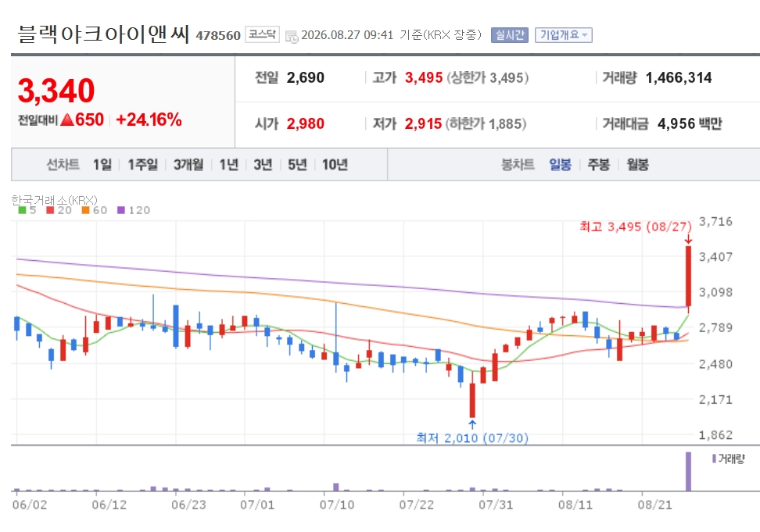Switch to 주봉 weekly candle chart
This screenshot has width=760, height=532.
click(599, 165)
